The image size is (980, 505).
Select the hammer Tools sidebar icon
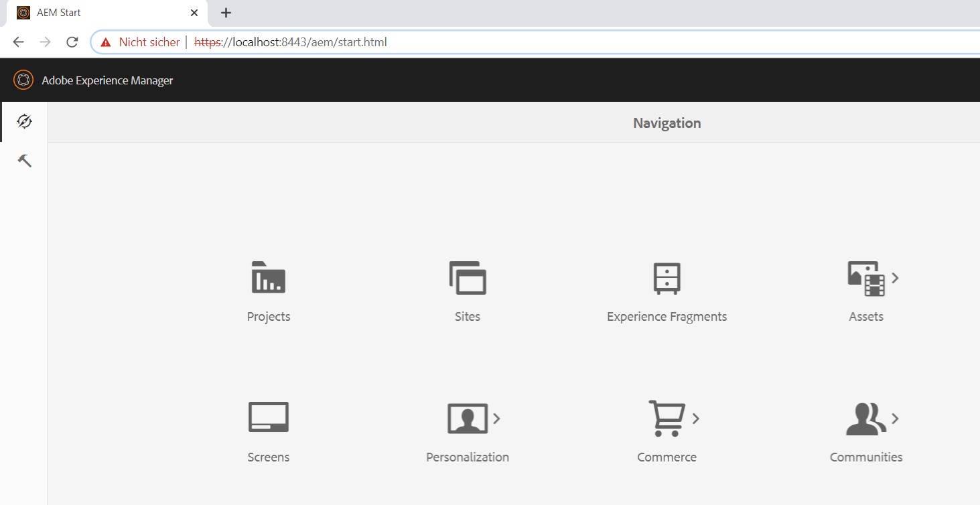24,161
